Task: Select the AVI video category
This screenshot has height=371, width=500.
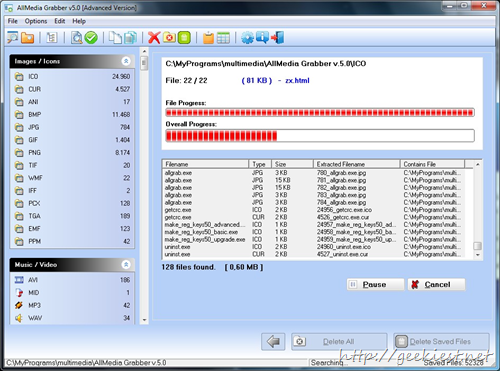Action: click(72, 280)
